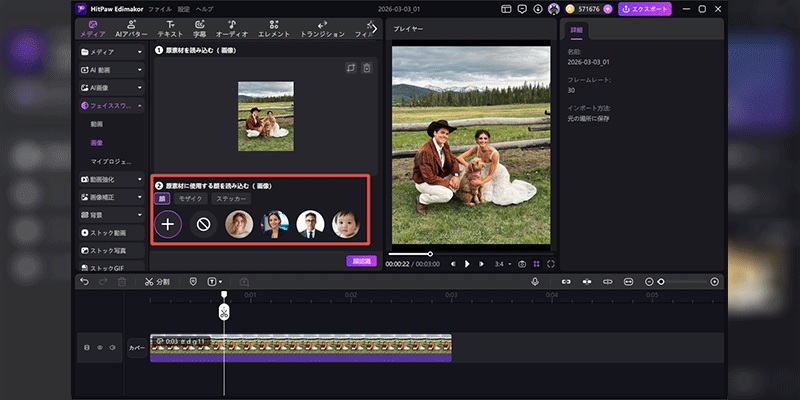Select the no-face cancel circle icon
The height and width of the screenshot is (400, 800).
coord(204,224)
